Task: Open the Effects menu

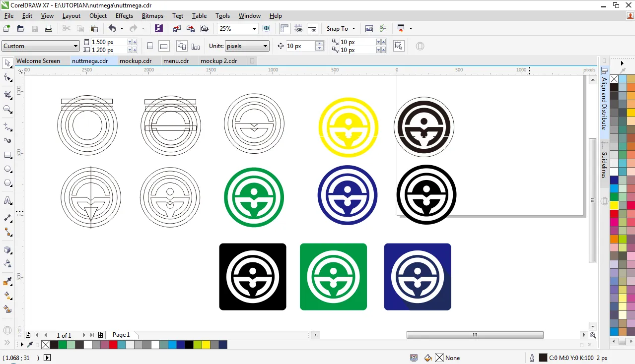Action: 124,16
